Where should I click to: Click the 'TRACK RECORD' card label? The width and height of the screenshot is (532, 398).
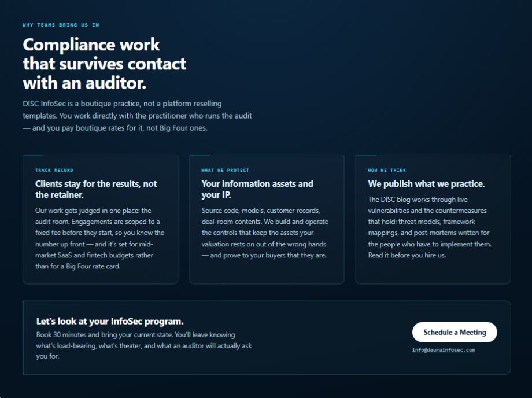point(54,170)
